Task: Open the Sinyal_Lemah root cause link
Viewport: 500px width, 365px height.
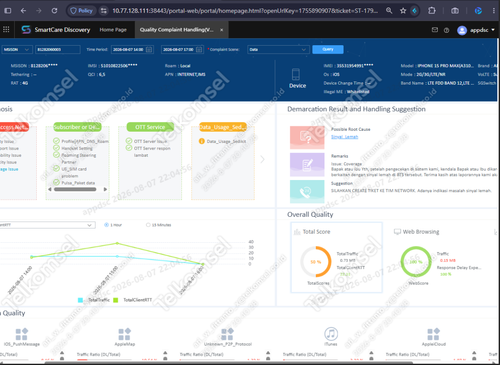Action: [344, 137]
